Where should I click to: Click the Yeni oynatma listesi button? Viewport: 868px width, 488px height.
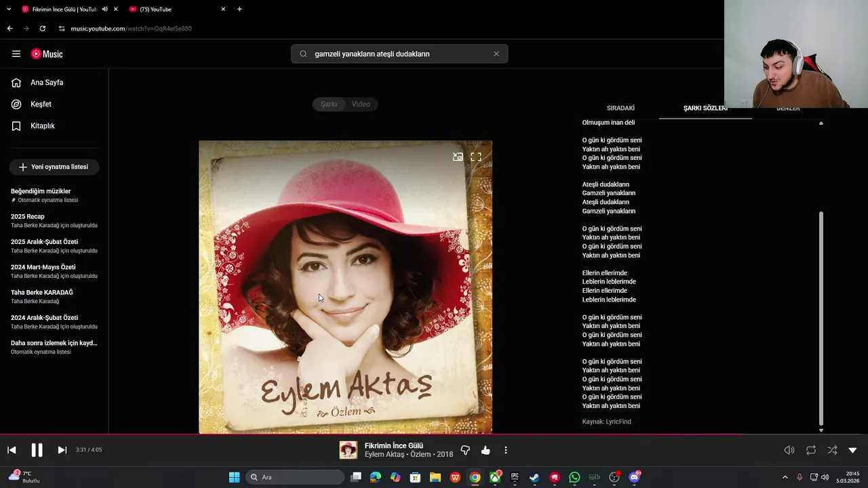pyautogui.click(x=54, y=167)
